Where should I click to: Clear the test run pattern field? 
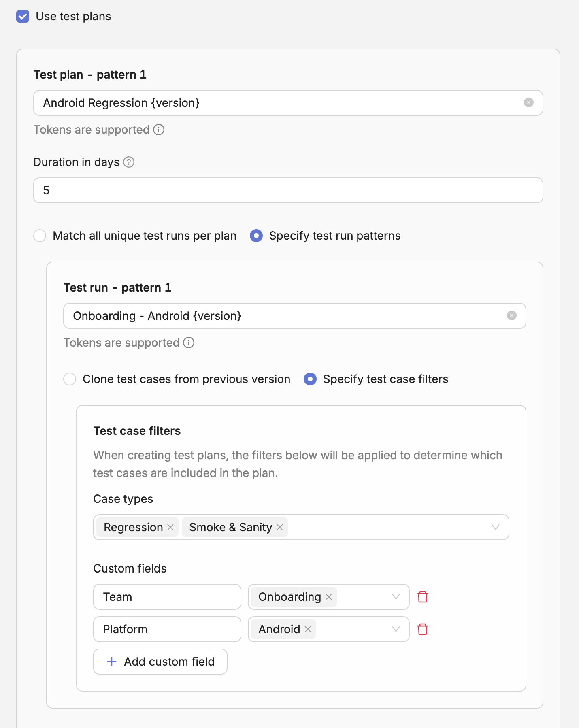[511, 316]
